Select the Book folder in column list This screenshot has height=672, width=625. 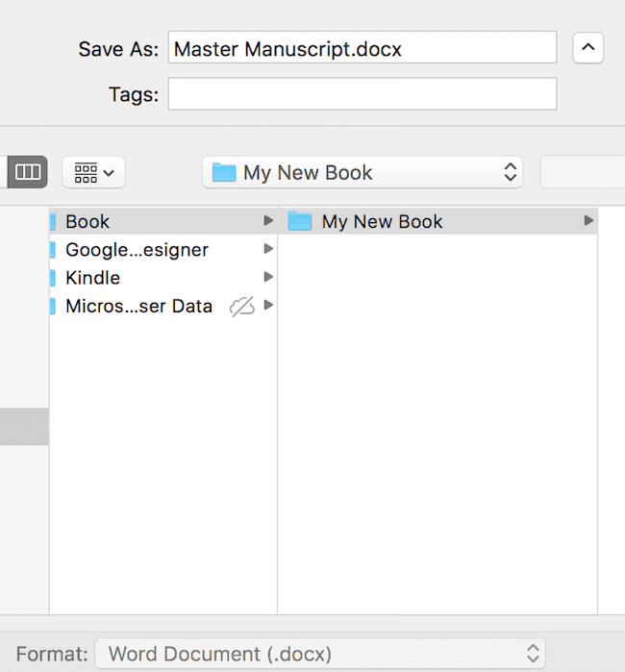(x=87, y=221)
